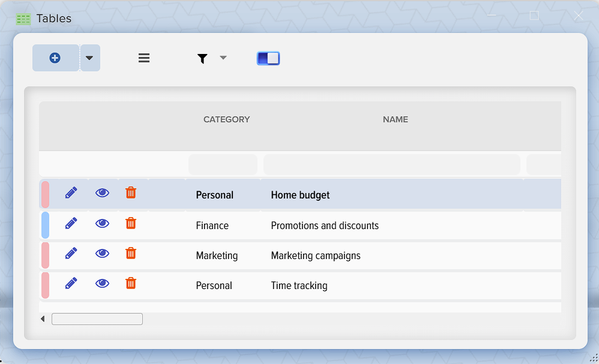This screenshot has width=599, height=364.
Task: Focus the CATEGORY column filter field
Action: point(223,164)
